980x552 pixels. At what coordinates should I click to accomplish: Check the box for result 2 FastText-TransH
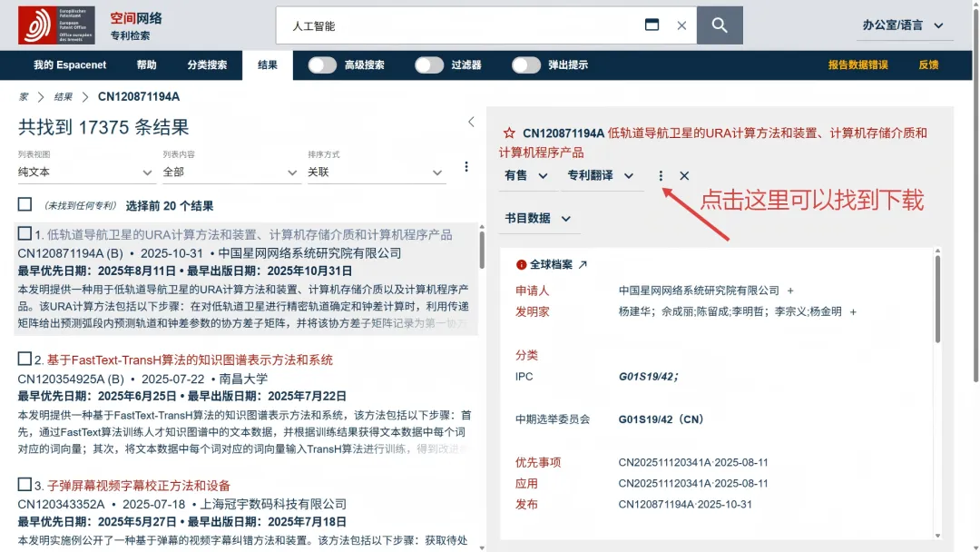point(24,359)
